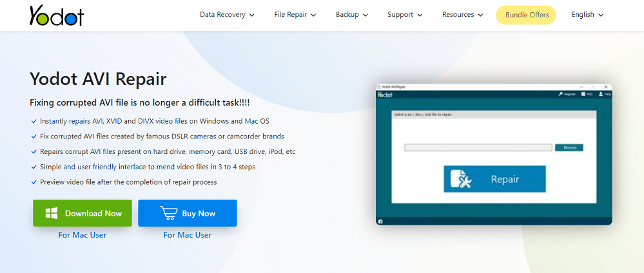Click the Preview video file after completion text
Viewport: 644px width, 273px height.
tap(128, 182)
